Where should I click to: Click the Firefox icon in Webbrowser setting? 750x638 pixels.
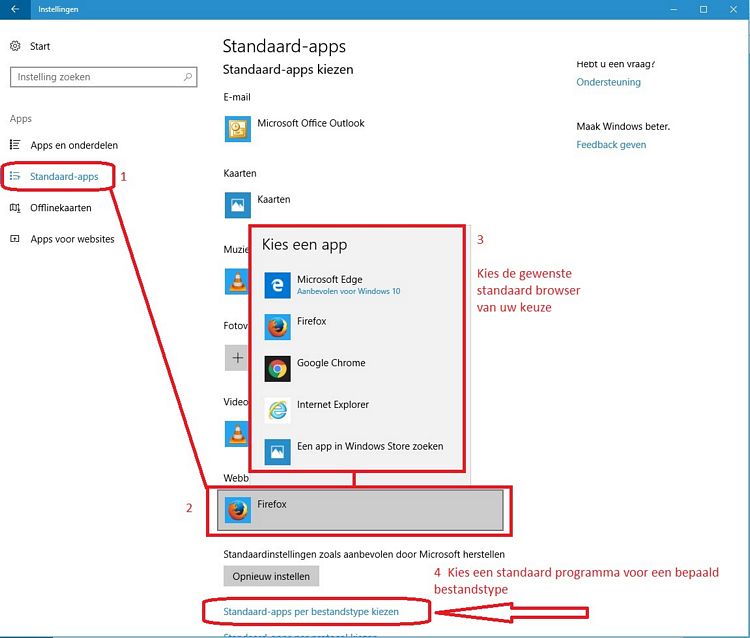coord(238,510)
